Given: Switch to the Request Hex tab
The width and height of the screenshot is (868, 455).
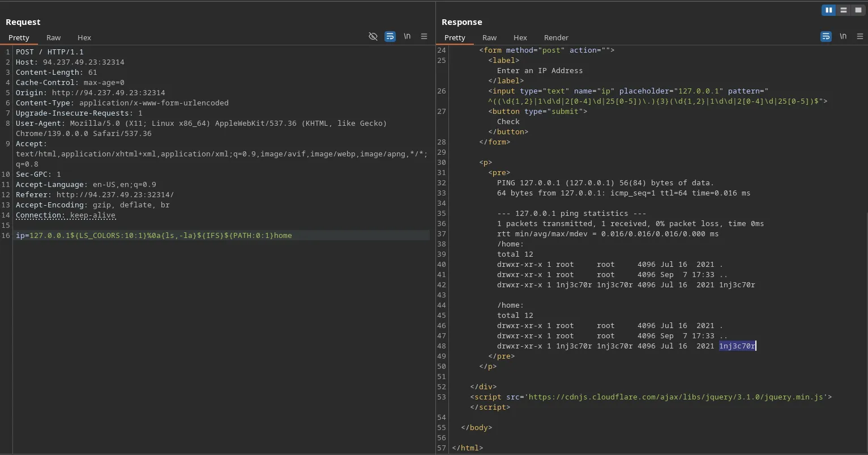Looking at the screenshot, I should coord(84,37).
